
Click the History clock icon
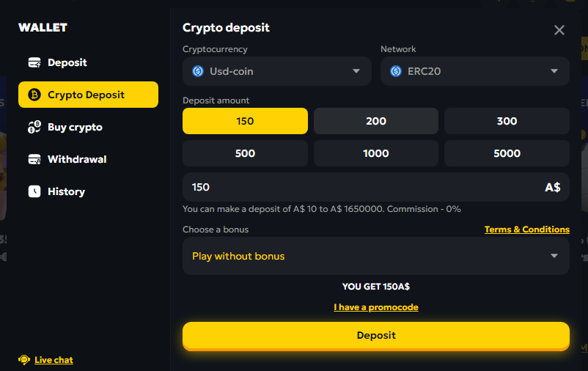34,191
